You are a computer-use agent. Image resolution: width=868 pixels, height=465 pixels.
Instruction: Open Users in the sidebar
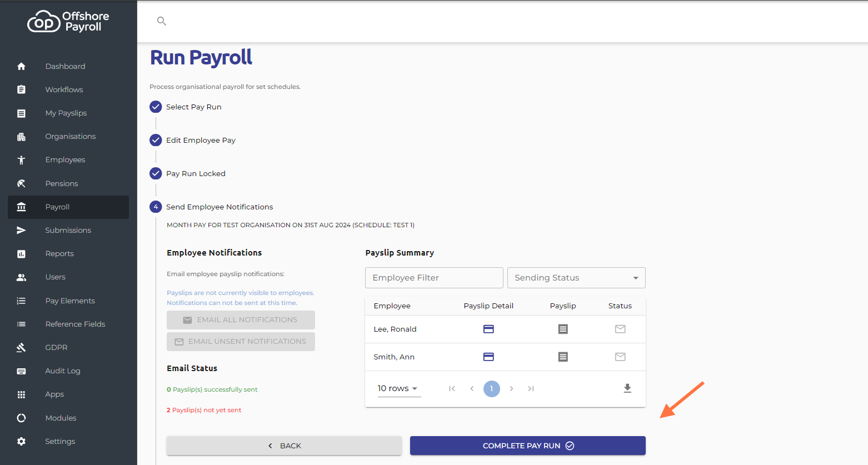tap(68, 277)
